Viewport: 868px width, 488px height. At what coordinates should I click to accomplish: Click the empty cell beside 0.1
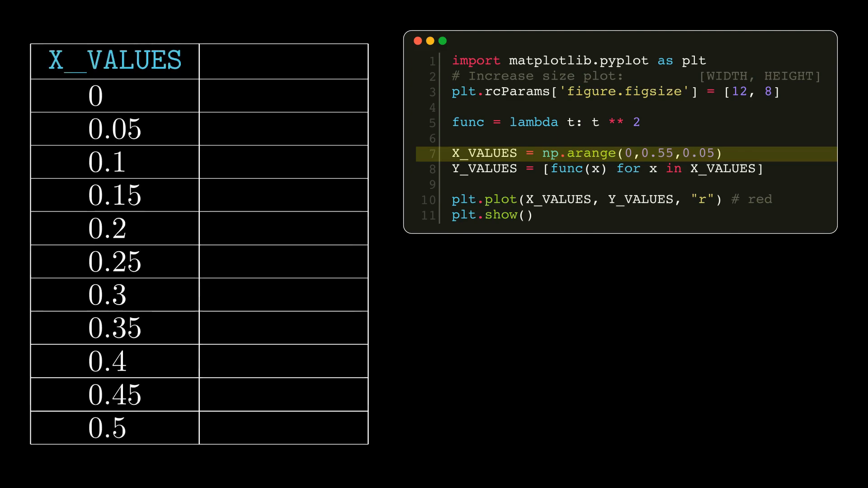pyautogui.click(x=283, y=162)
